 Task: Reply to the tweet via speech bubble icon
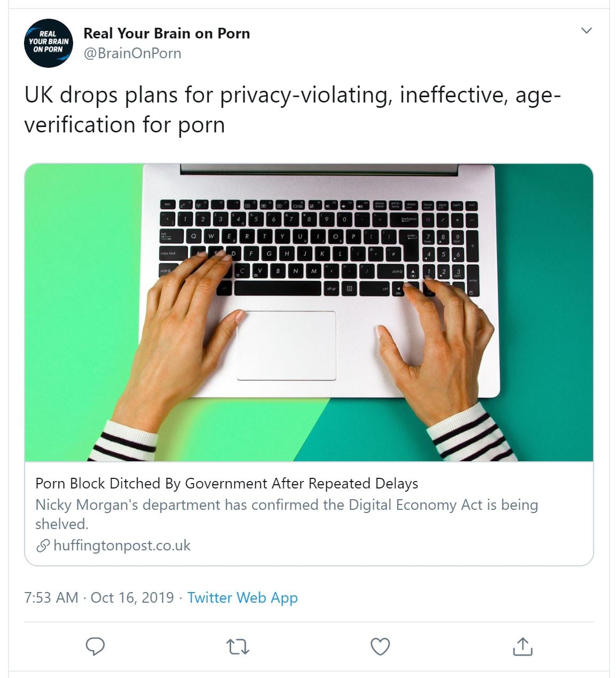(95, 647)
